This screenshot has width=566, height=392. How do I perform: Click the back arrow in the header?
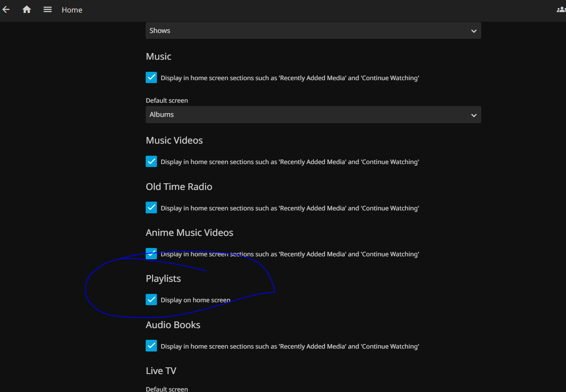(6, 10)
